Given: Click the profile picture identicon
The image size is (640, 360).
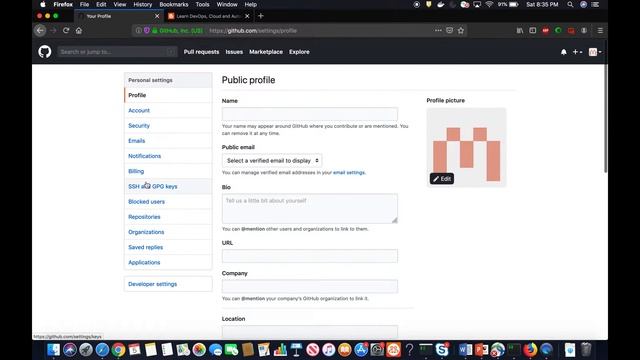Looking at the screenshot, I should click(x=467, y=148).
